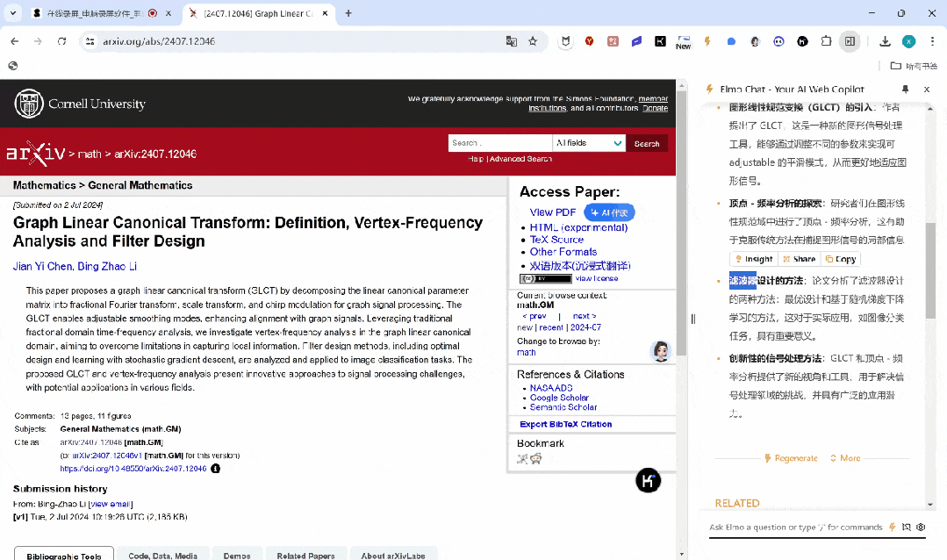The image size is (947, 560).
Task: Click the blue chat bubble extension icon
Action: pos(731,41)
